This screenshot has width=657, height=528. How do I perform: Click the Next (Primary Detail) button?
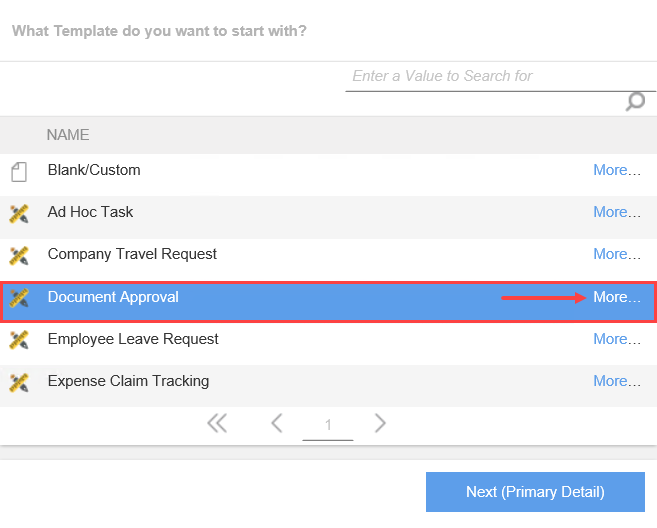tap(535, 492)
